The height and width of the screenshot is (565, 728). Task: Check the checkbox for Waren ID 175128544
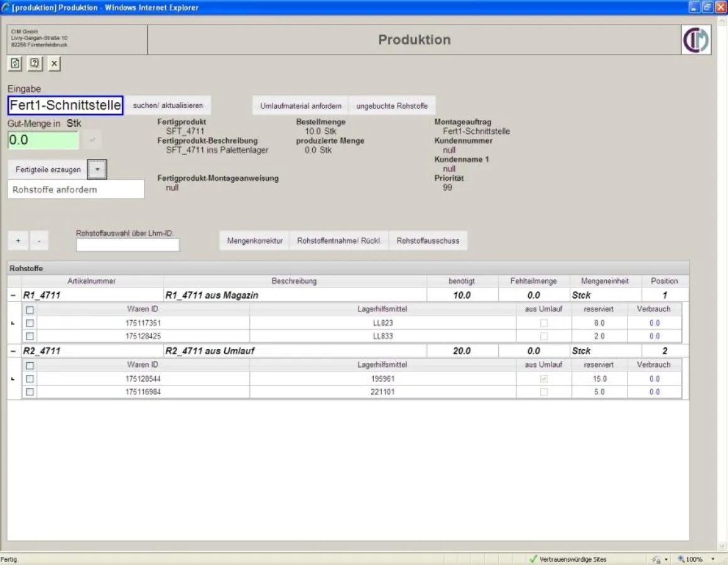pos(29,379)
